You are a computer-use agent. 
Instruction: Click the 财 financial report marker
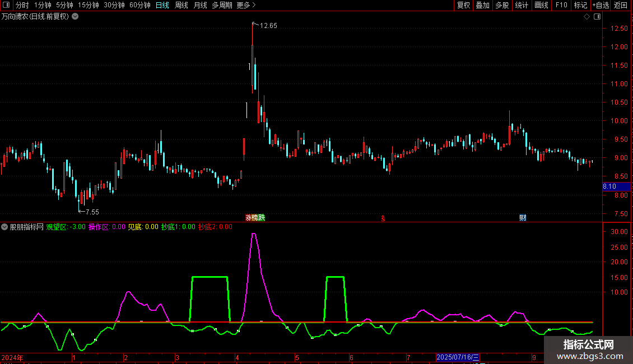[523, 218]
